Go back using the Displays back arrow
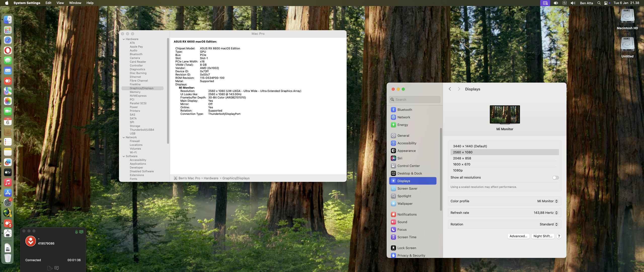 click(450, 89)
